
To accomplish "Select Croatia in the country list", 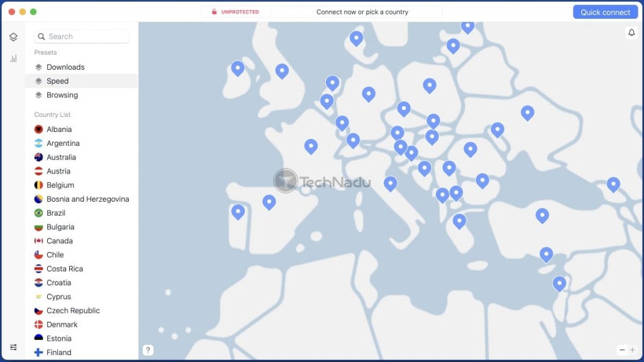I will pos(81,283).
